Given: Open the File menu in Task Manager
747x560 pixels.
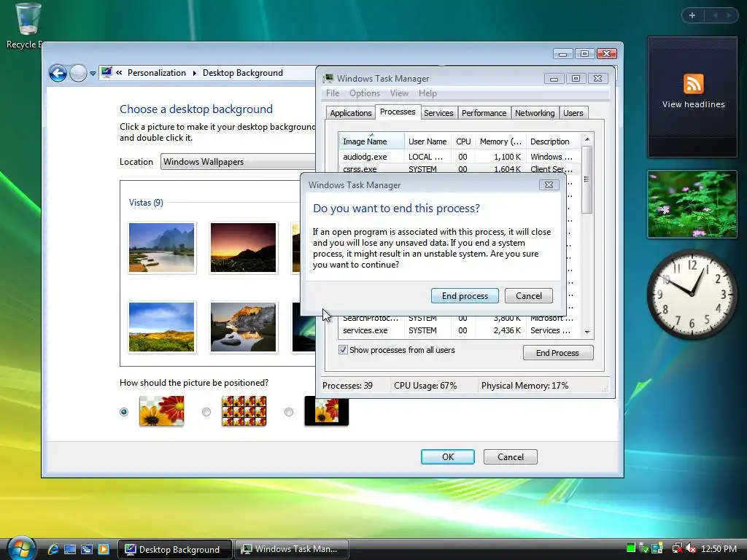Looking at the screenshot, I should tap(333, 93).
